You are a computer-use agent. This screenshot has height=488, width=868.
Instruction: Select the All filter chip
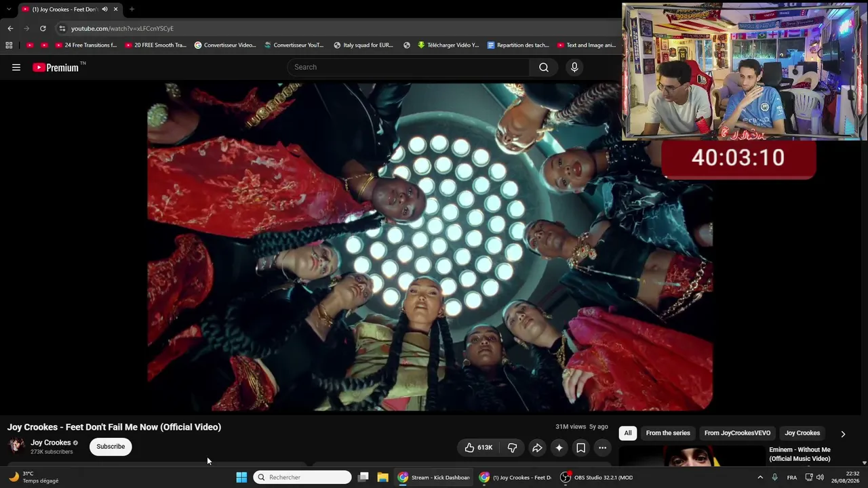628,433
